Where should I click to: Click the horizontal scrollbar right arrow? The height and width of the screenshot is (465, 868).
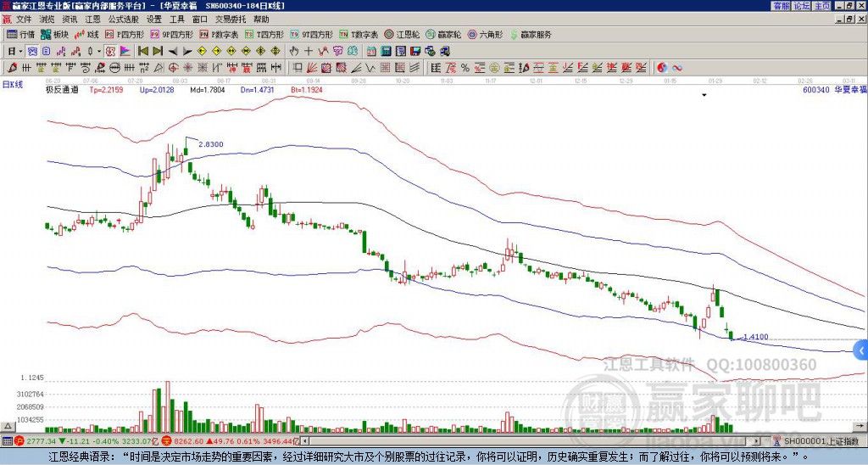(757, 441)
